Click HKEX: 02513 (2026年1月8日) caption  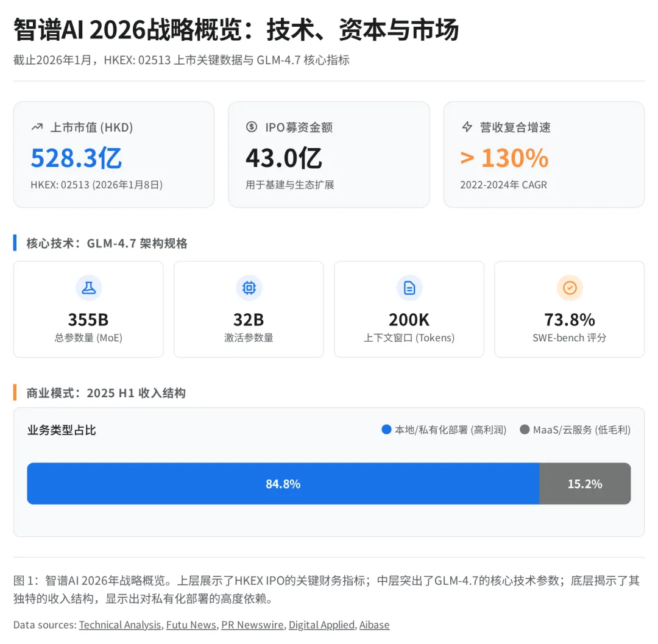click(x=96, y=185)
